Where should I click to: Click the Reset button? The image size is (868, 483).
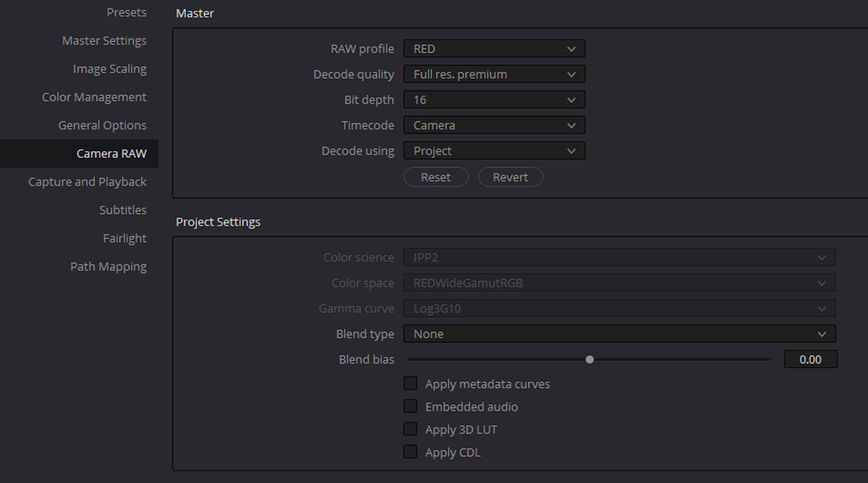click(435, 177)
